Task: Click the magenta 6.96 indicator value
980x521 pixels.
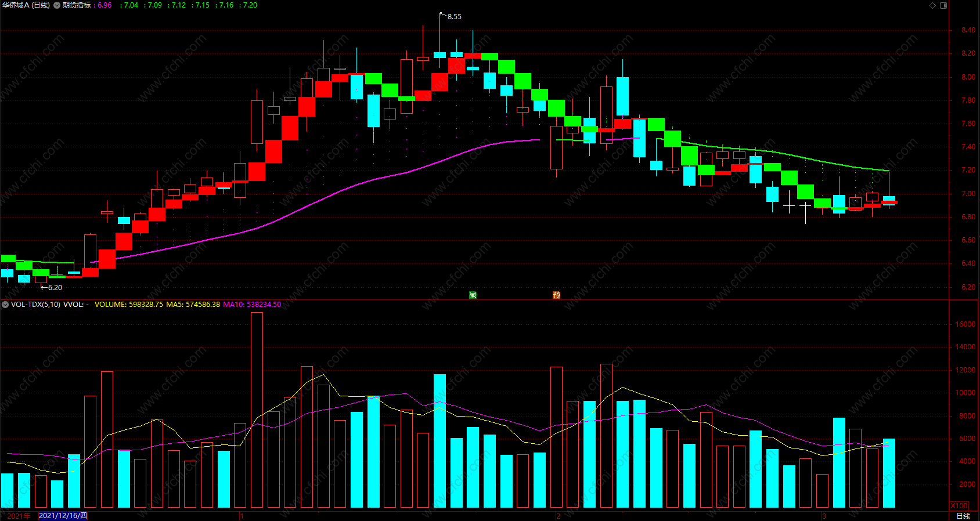Action: click(x=105, y=5)
